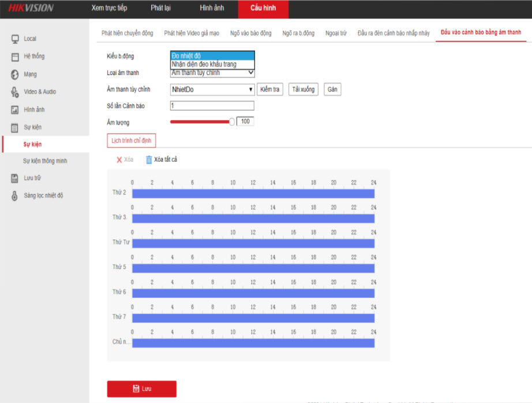Open the Phát hiện chuyển động tab
Image resolution: width=532 pixels, height=403 pixels.
tap(123, 33)
